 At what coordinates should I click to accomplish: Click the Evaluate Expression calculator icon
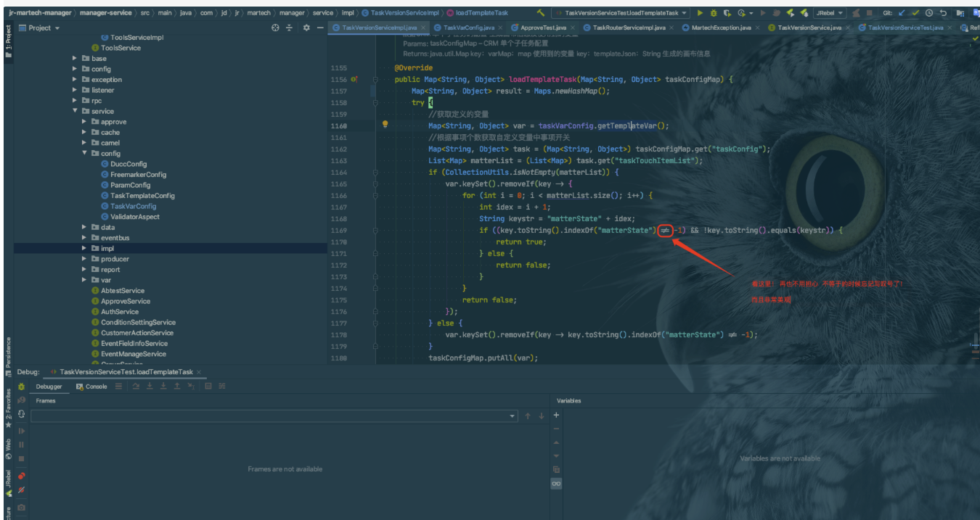point(208,387)
